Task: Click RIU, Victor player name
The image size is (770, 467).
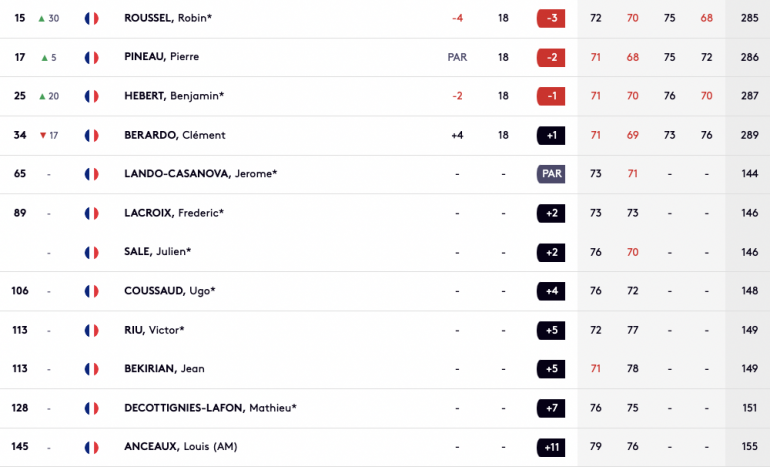Action: click(x=154, y=330)
